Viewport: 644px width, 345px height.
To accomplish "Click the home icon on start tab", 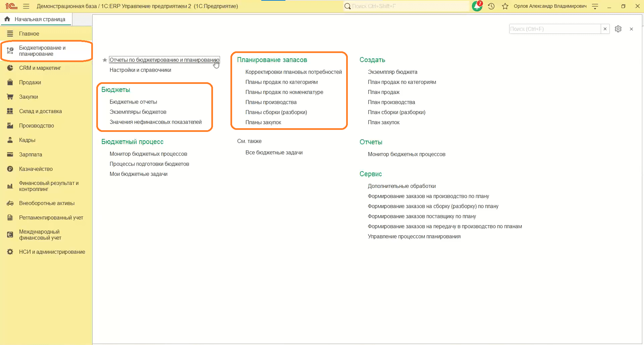I will click(7, 19).
